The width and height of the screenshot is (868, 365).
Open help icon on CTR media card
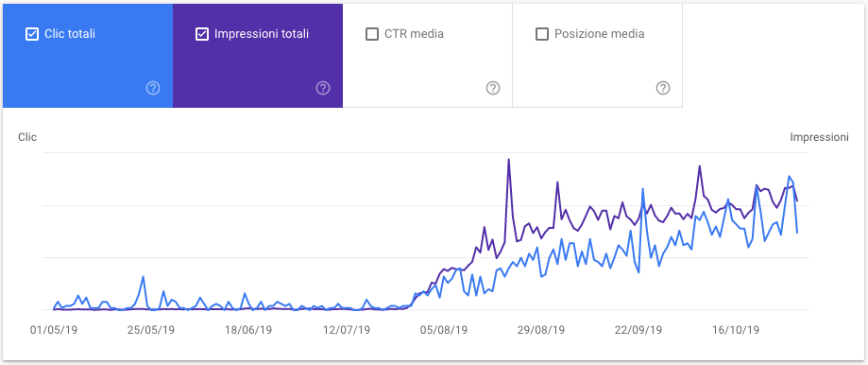pos(493,88)
